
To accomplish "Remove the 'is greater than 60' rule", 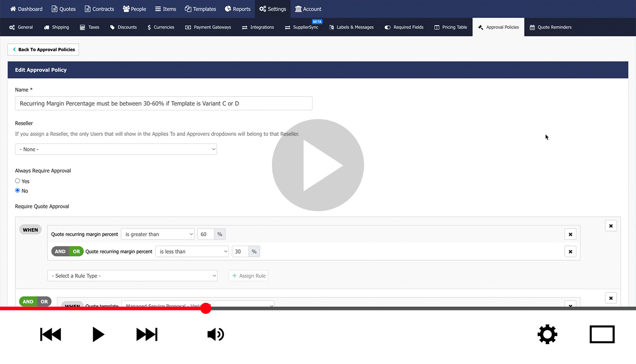I will (570, 234).
